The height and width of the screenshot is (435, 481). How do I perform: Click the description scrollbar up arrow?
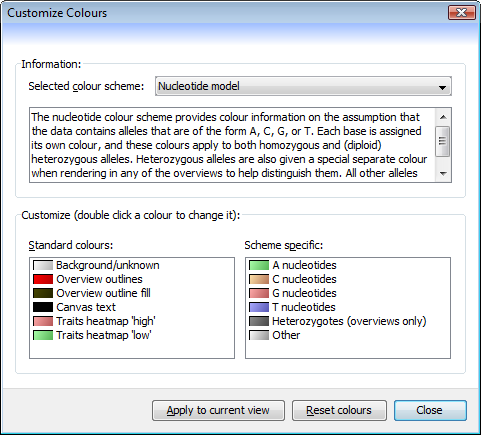(x=443, y=117)
